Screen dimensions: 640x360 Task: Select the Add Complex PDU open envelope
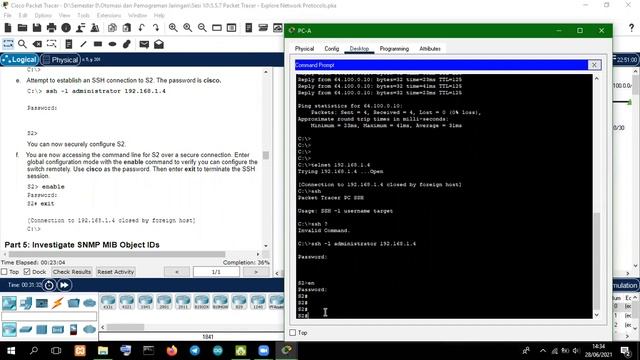click(x=159, y=44)
